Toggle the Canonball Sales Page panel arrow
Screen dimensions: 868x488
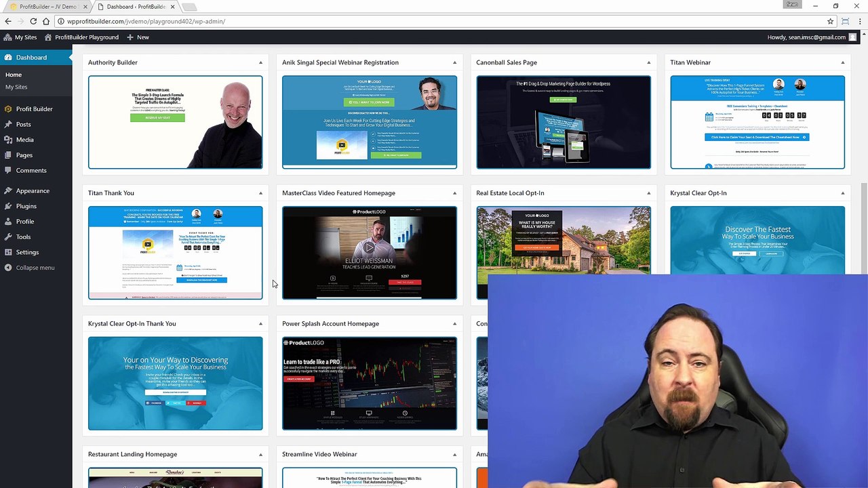click(x=648, y=62)
